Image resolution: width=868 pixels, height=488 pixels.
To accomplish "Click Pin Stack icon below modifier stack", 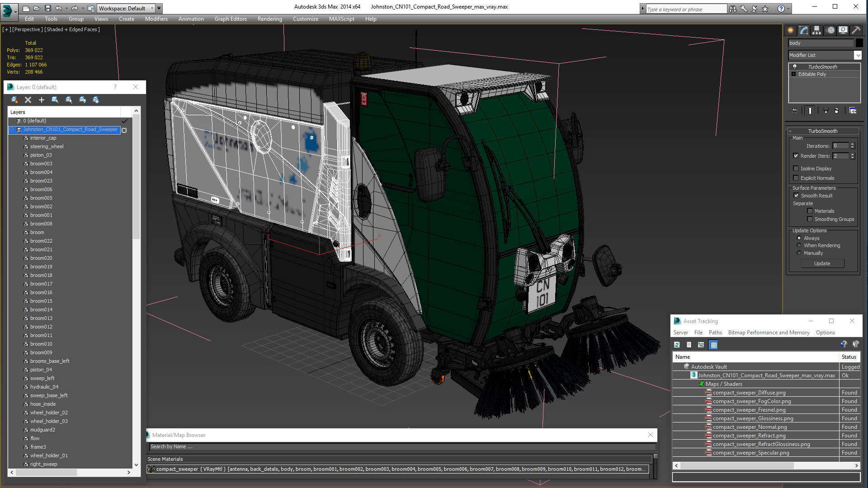I will [x=794, y=111].
